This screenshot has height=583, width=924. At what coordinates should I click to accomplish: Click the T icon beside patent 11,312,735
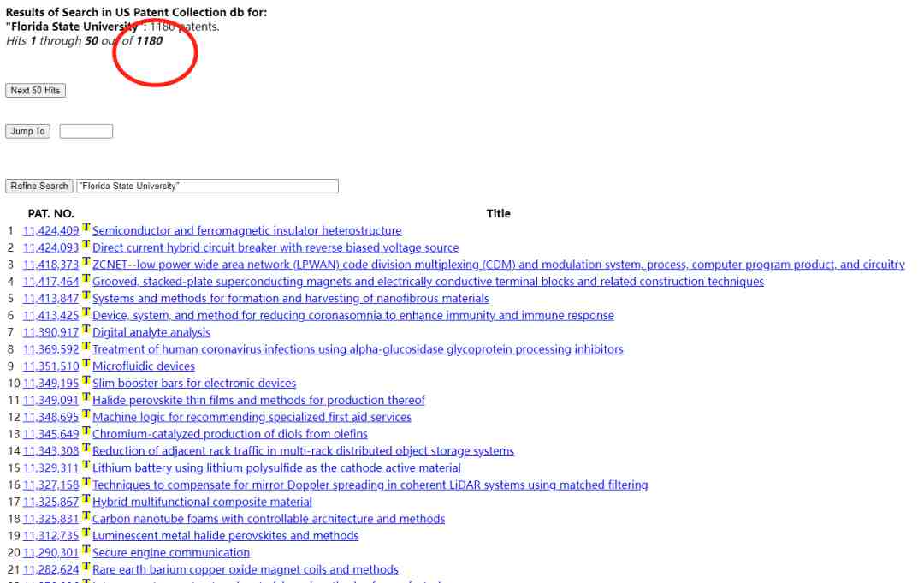click(x=86, y=532)
